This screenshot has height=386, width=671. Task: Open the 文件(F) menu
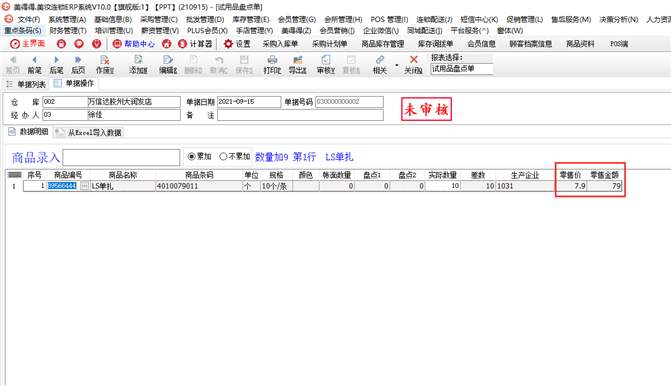pyautogui.click(x=29, y=20)
